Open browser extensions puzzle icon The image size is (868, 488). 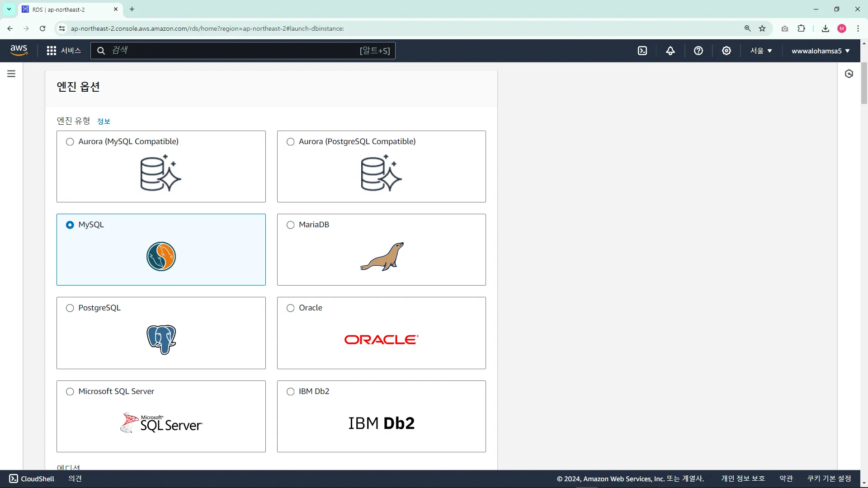[x=801, y=28]
